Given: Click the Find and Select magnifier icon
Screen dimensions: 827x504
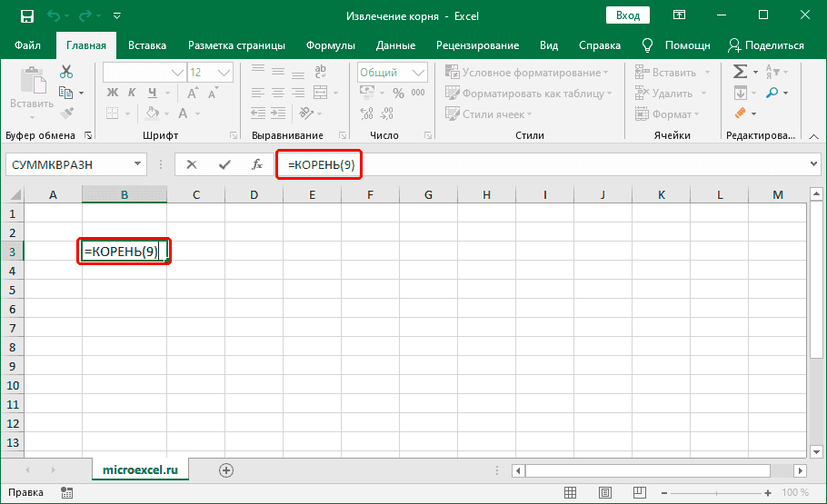Looking at the screenshot, I should tap(772, 93).
